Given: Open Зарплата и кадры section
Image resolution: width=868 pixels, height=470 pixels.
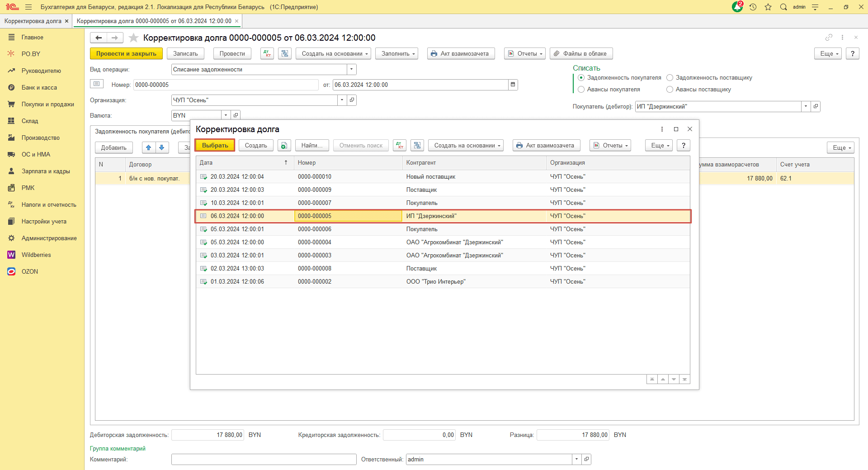Looking at the screenshot, I should point(46,171).
